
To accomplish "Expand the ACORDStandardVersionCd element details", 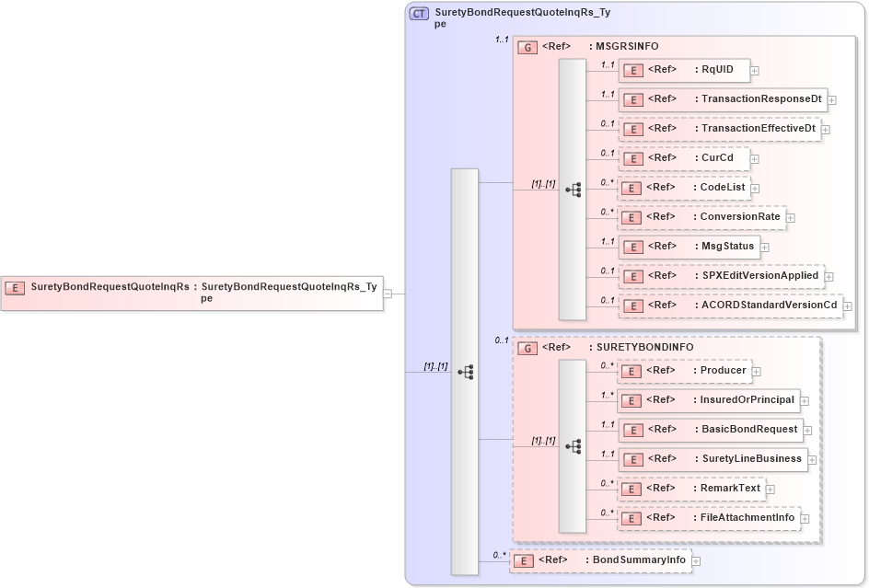I will (x=847, y=306).
